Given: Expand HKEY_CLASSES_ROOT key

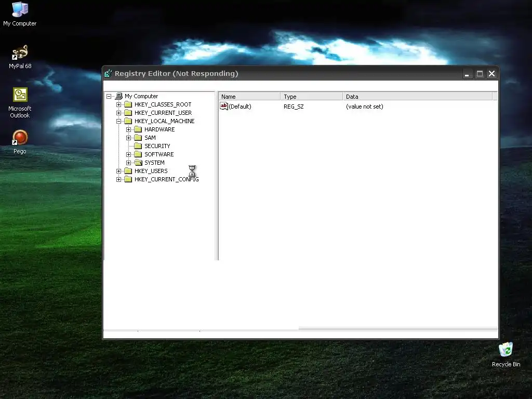Looking at the screenshot, I should 118,104.
